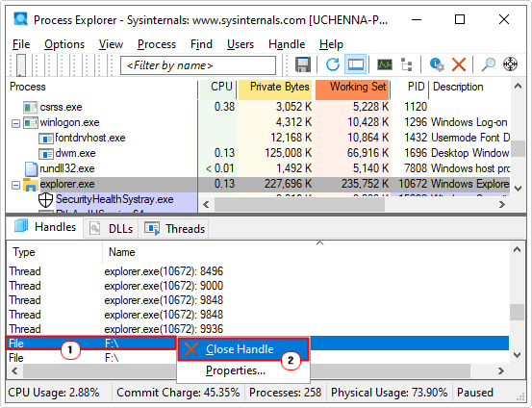The width and height of the screenshot is (532, 408).
Task: Click handles pane scroll left arrow
Action: click(14, 371)
